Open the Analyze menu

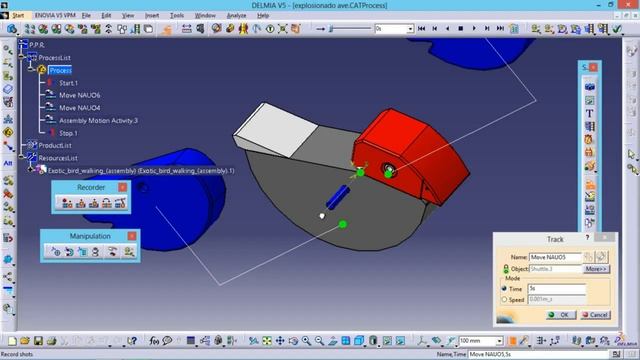pos(236,16)
